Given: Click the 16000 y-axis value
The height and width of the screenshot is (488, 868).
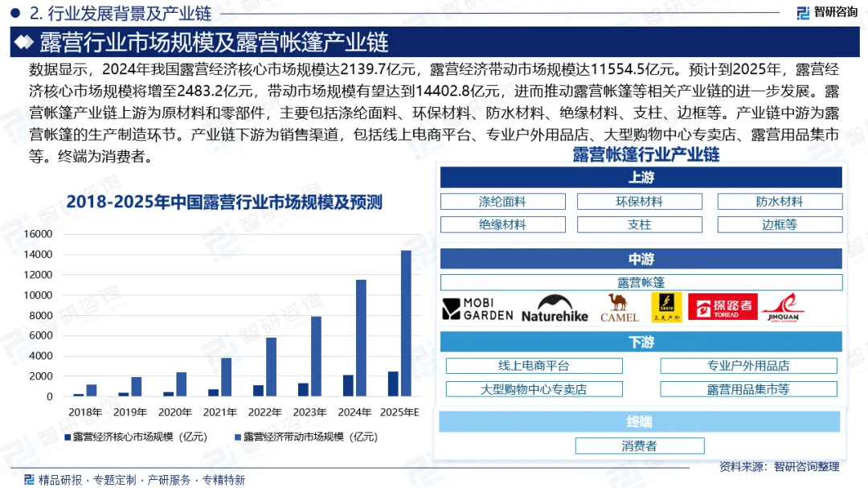Looking at the screenshot, I should tap(38, 234).
